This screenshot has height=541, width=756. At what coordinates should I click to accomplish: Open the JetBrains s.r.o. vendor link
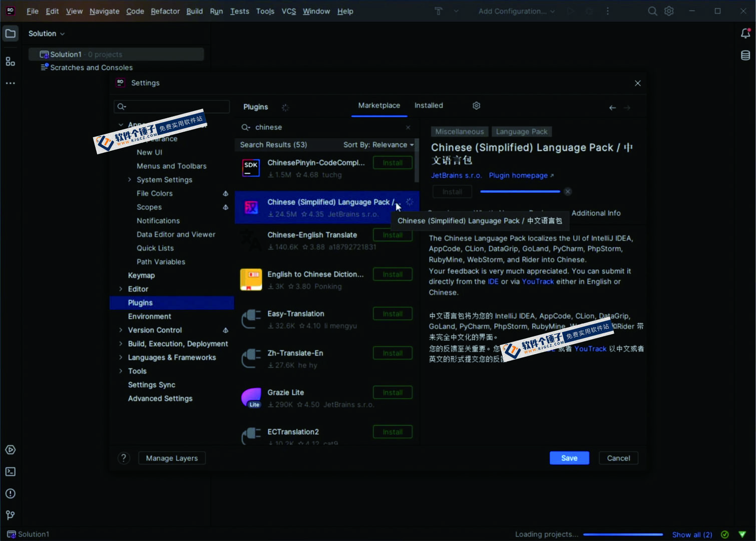pyautogui.click(x=456, y=175)
